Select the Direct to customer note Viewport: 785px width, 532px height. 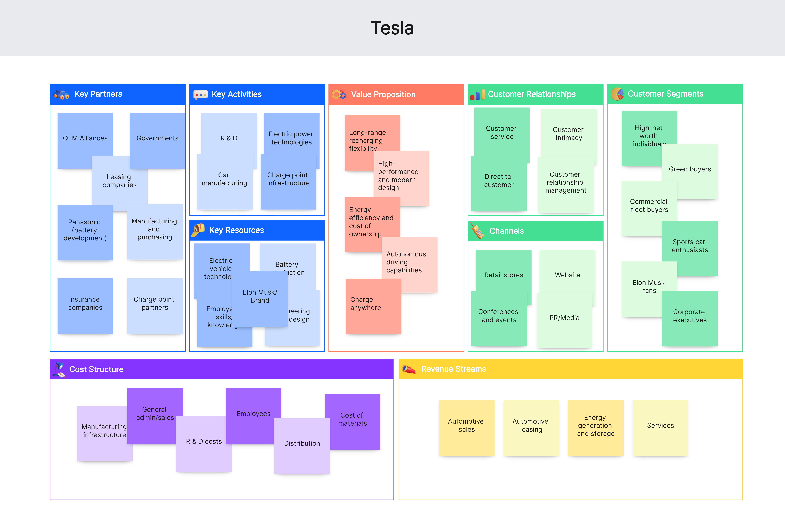[x=499, y=183]
